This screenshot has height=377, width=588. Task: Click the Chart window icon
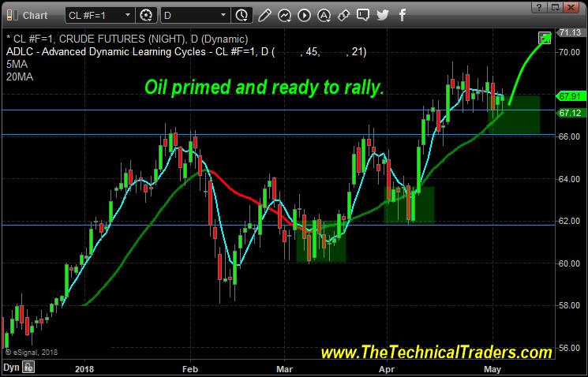[12, 15]
